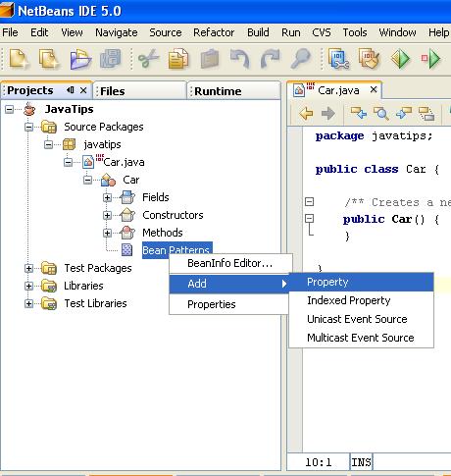
Task: Expand the Fields node
Action: tap(107, 197)
